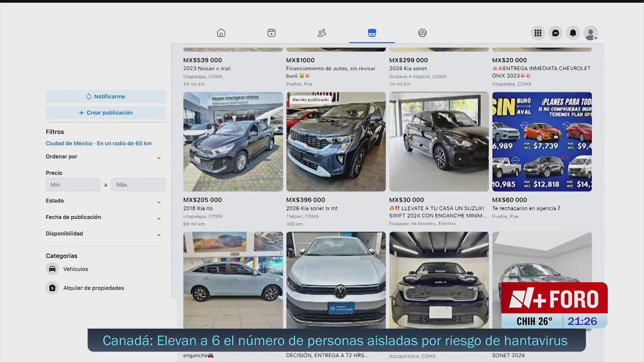Click Te rechazaron en agencia title
Viewport: 644px width, 362px height.
(x=526, y=208)
